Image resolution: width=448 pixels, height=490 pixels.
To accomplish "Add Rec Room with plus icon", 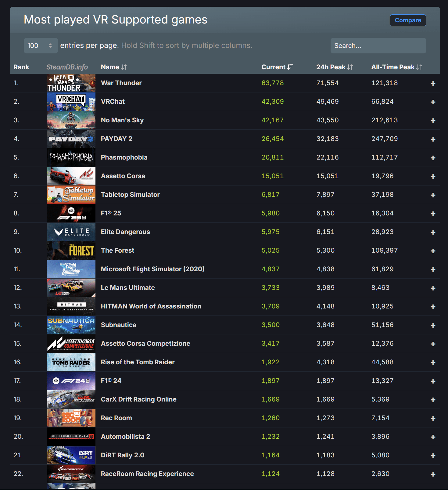I will click(x=433, y=418).
